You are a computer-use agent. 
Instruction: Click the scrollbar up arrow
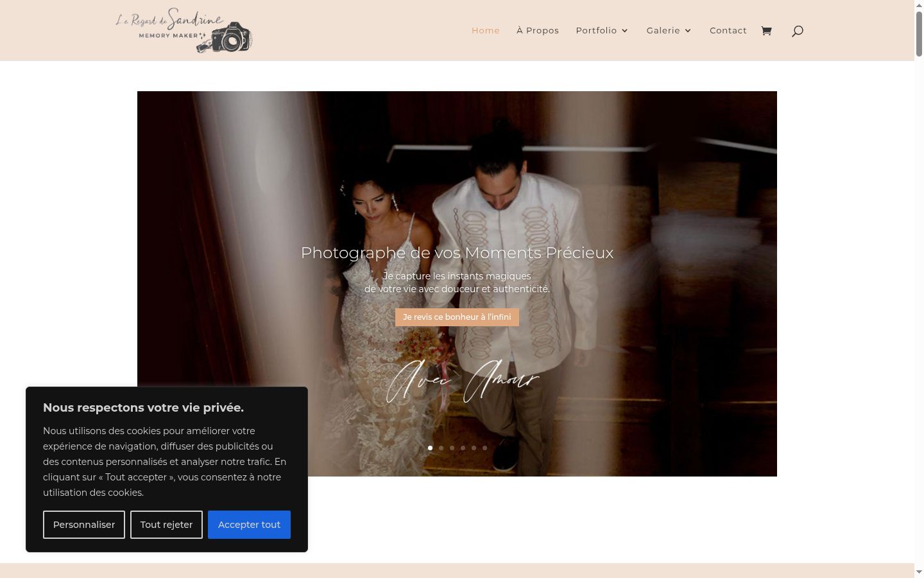(919, 4)
